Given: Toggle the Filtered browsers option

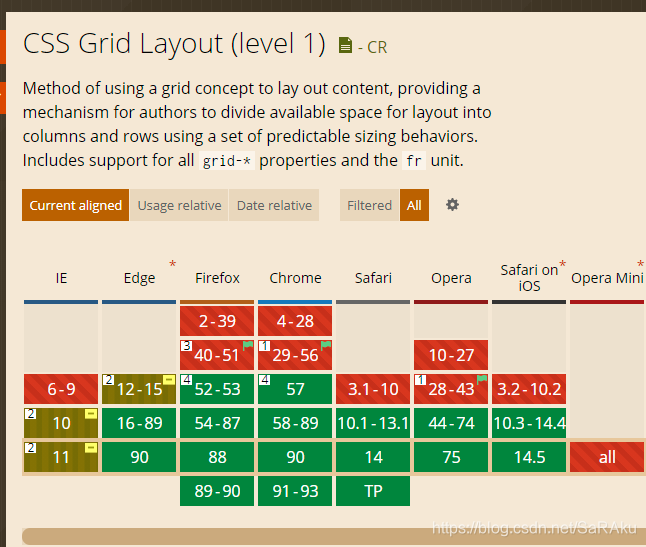Looking at the screenshot, I should pos(370,205).
